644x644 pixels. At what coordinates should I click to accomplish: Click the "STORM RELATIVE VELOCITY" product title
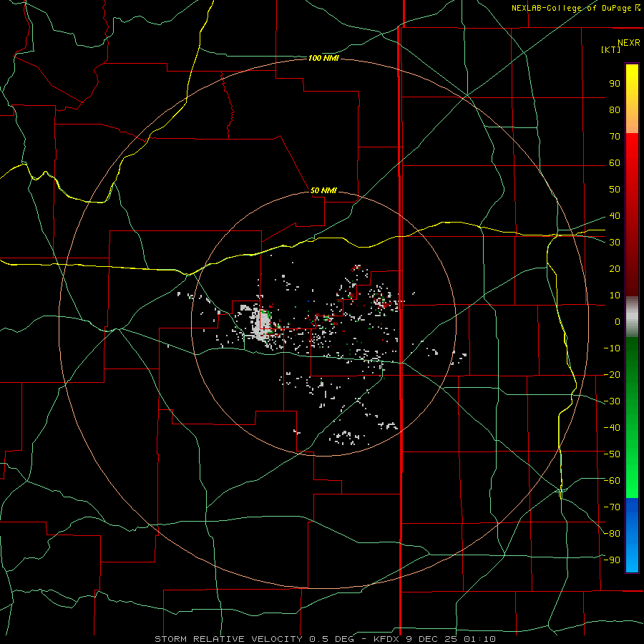(228, 639)
